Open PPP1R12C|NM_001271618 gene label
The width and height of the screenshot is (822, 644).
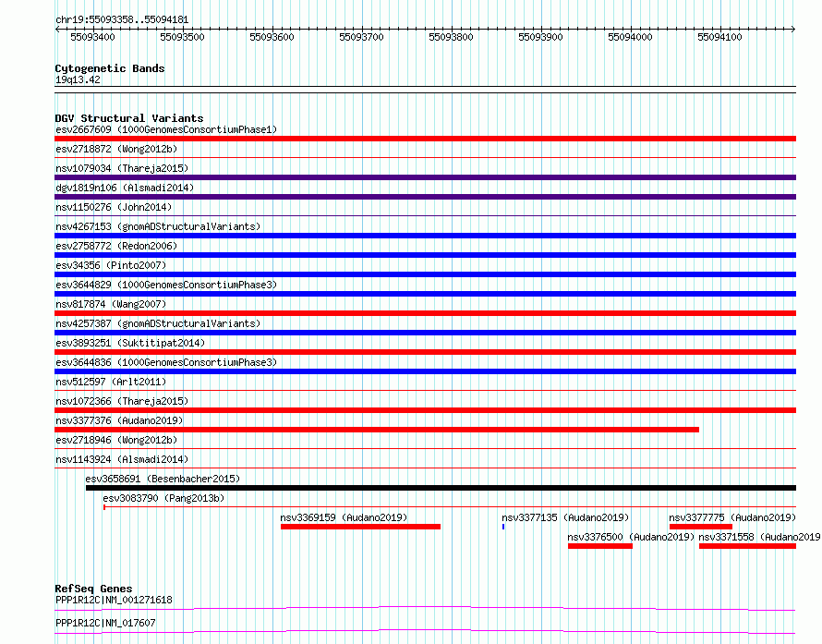tap(114, 600)
